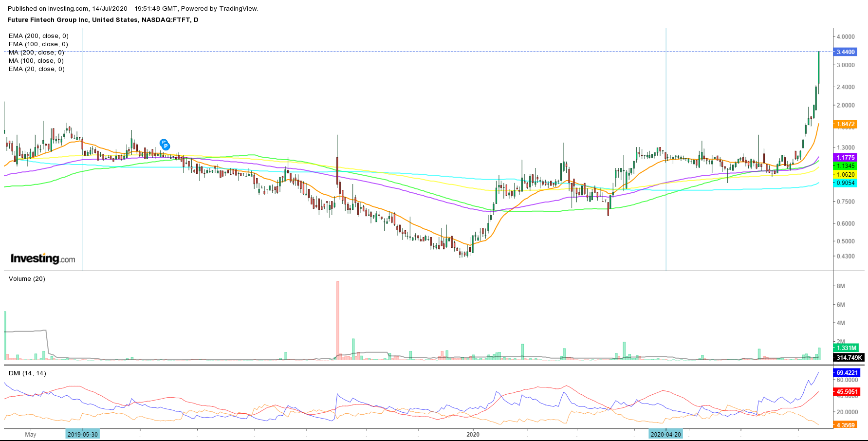Hide the EMA (20, close, 0) overlay
This screenshot has width=868, height=441.
(x=36, y=69)
